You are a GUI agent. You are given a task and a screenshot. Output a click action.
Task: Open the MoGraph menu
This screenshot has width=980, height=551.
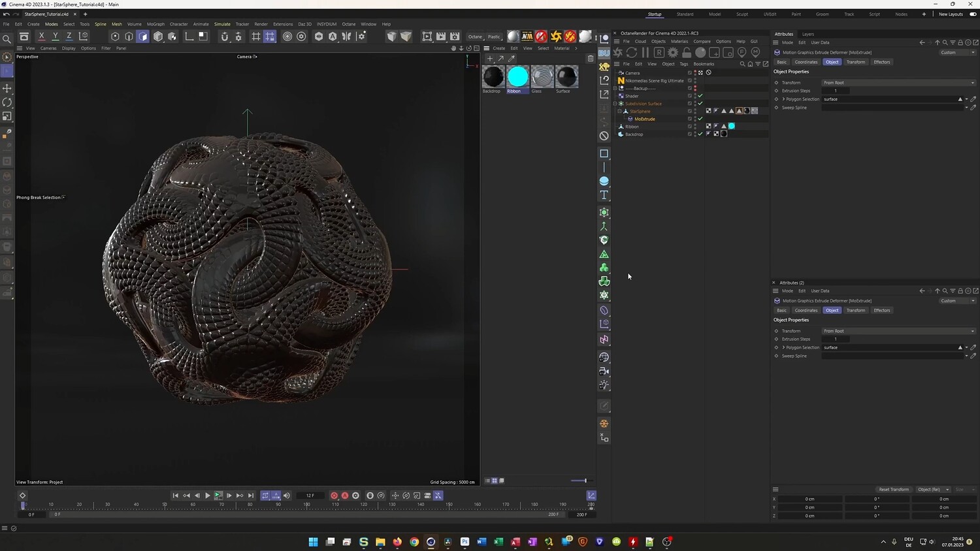155,24
